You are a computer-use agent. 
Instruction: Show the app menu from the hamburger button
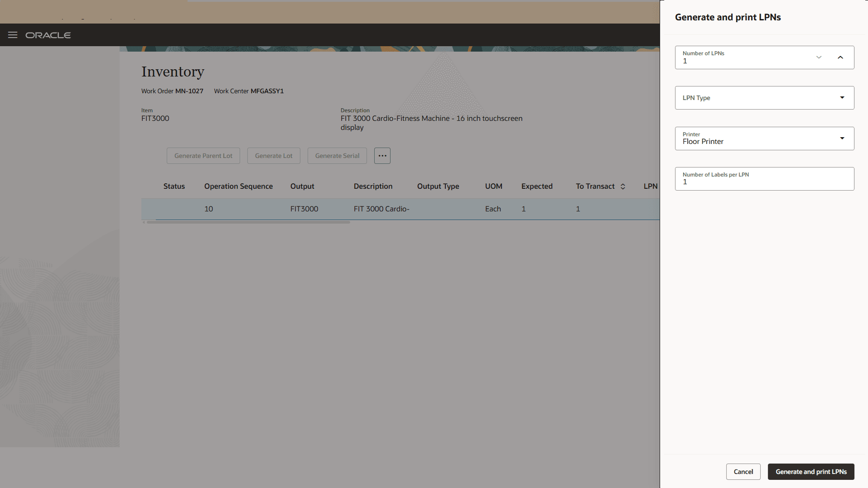pos(13,34)
